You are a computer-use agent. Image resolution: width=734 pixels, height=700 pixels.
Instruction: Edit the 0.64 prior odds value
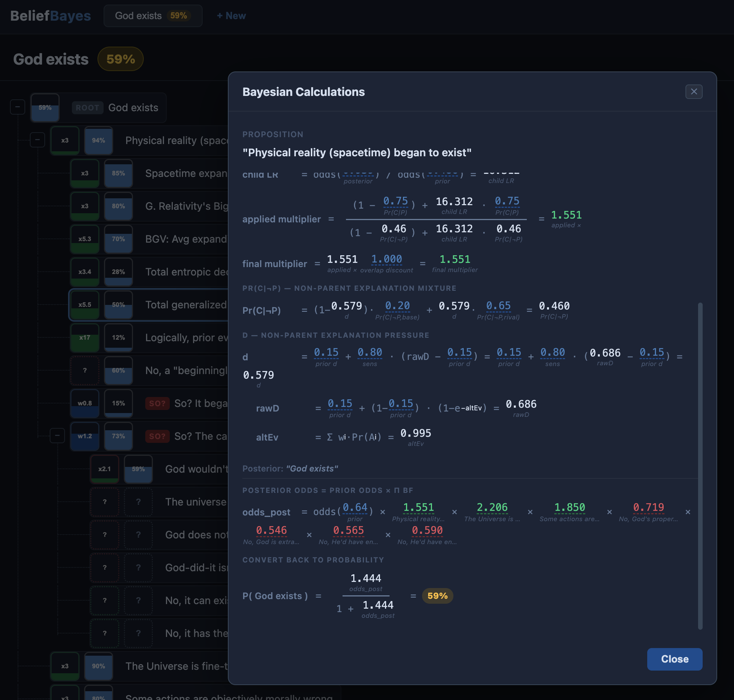(x=355, y=507)
